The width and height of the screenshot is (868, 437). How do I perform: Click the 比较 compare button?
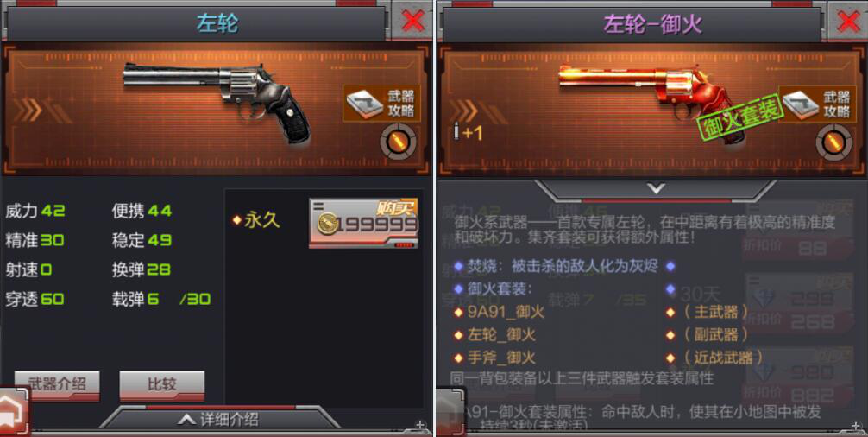pyautogui.click(x=162, y=384)
